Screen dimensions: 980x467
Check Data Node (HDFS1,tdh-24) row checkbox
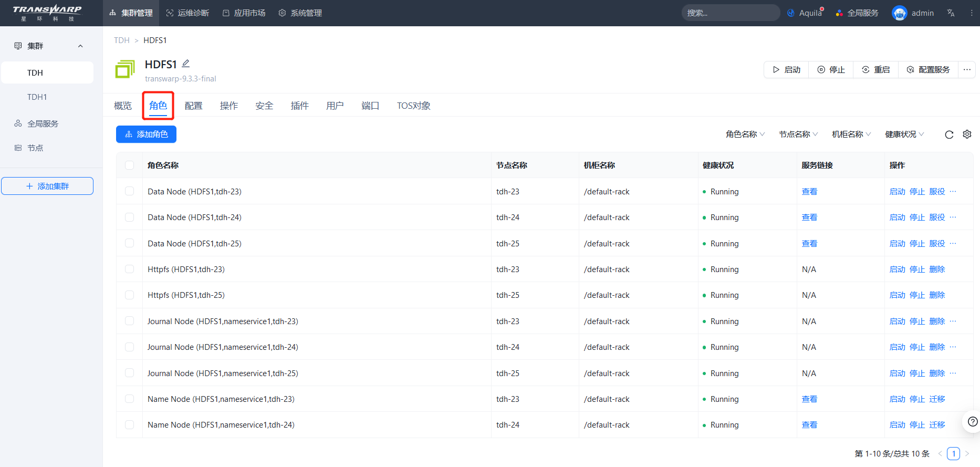[x=129, y=217]
